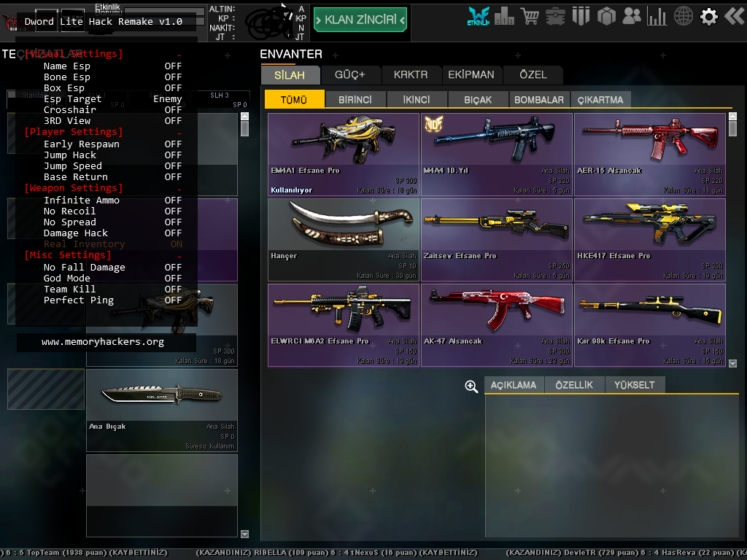Open the Etkinlik wolf logo icon
The width and height of the screenshot is (747, 560).
(479, 16)
